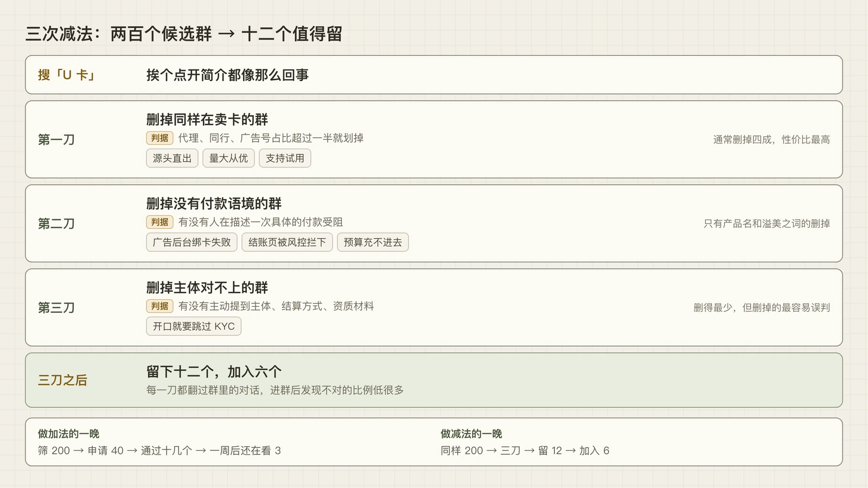Click the 源头直出 tag
The height and width of the screenshot is (488, 868).
tap(172, 158)
